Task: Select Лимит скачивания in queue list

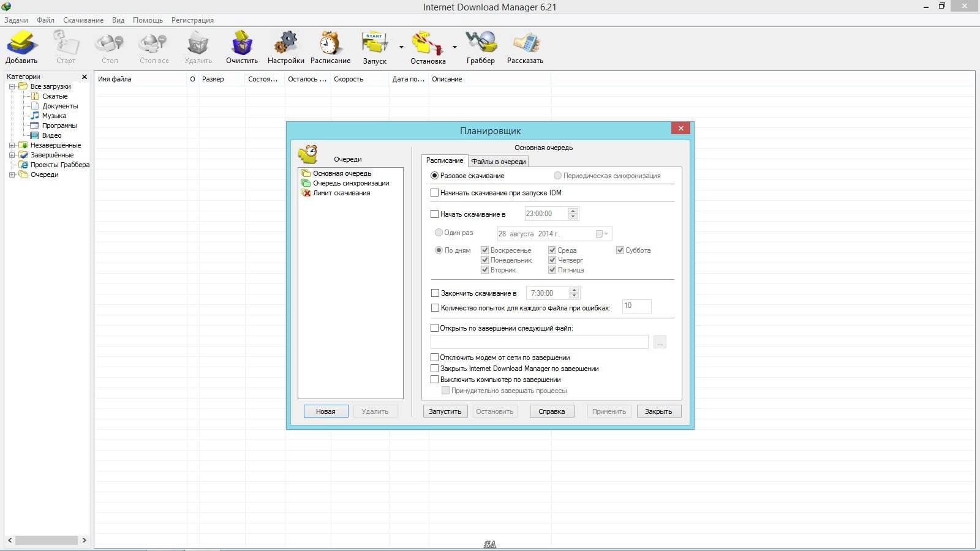Action: 341,193
